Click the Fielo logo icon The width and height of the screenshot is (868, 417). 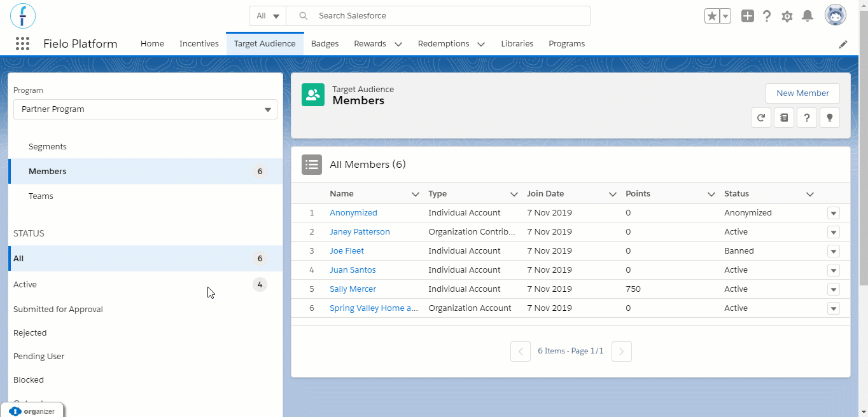point(23,16)
